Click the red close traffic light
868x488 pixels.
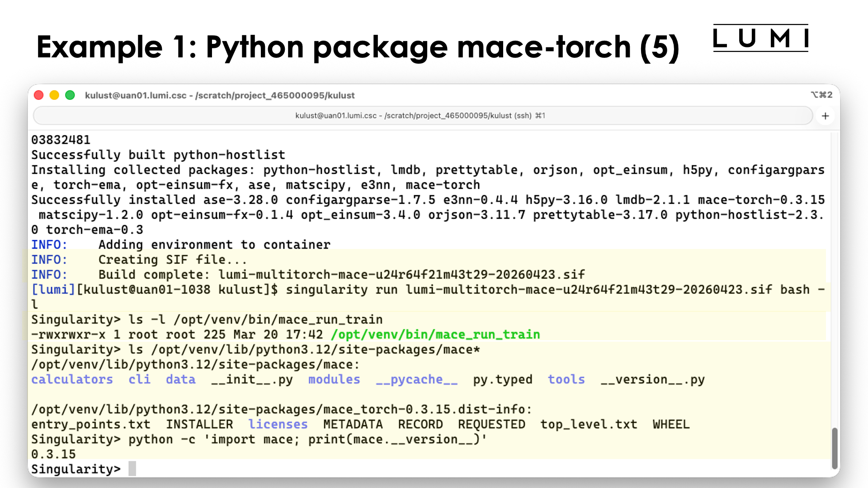(39, 95)
